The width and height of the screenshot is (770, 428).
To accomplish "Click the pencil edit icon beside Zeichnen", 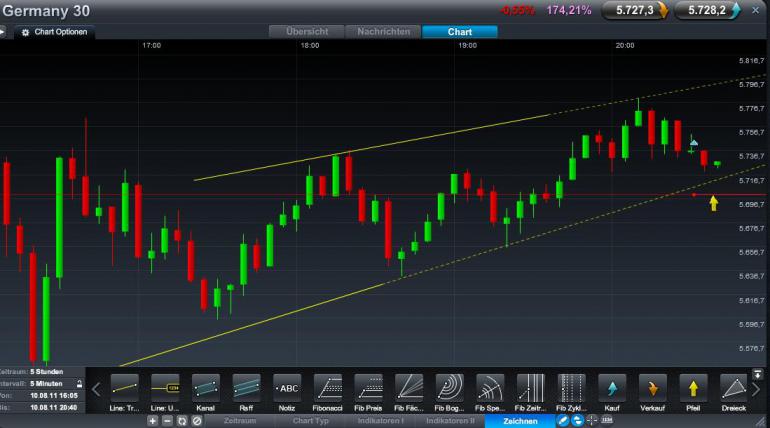I will (x=563, y=421).
